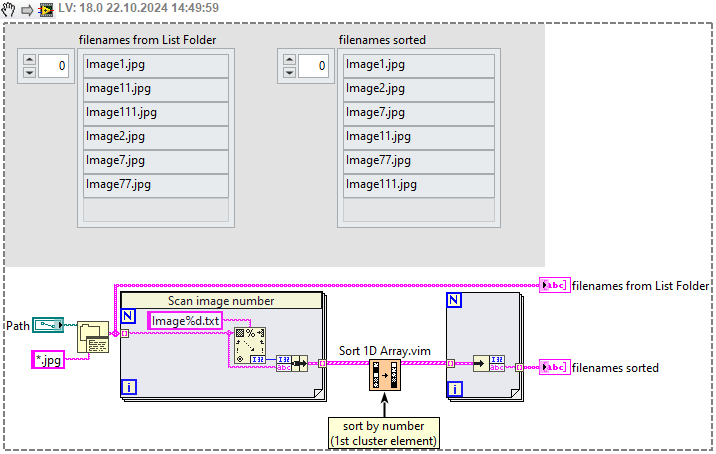
Task: Click the N terminal of second For Loop
Action: point(454,300)
